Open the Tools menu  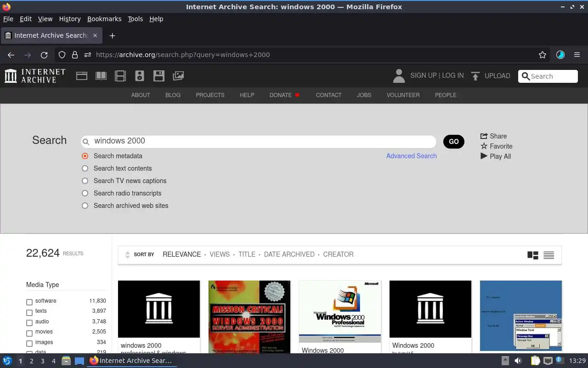click(136, 19)
